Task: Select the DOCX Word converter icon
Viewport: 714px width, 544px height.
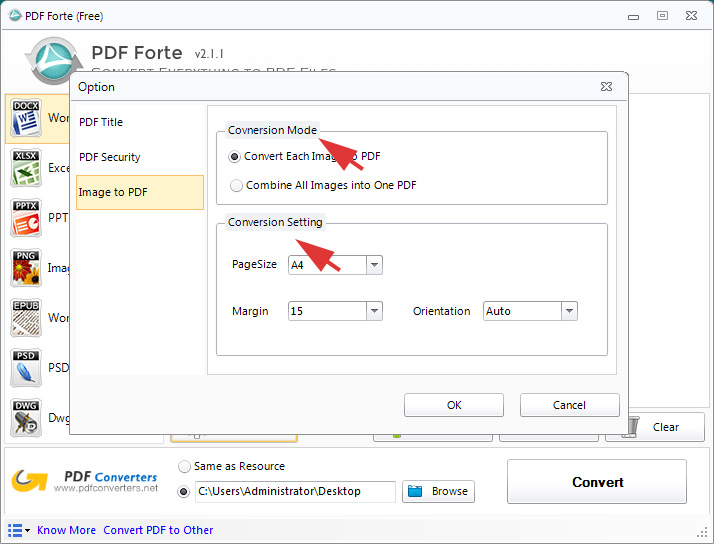Action: coord(26,118)
